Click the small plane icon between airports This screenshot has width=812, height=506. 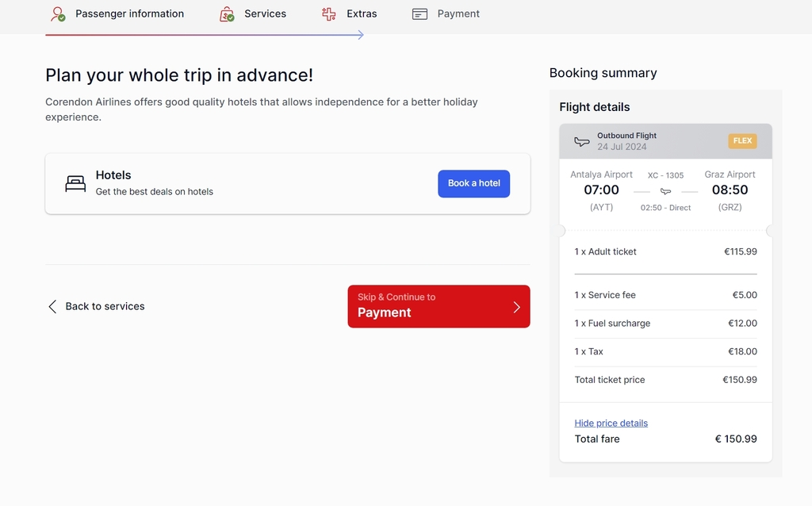[665, 192]
